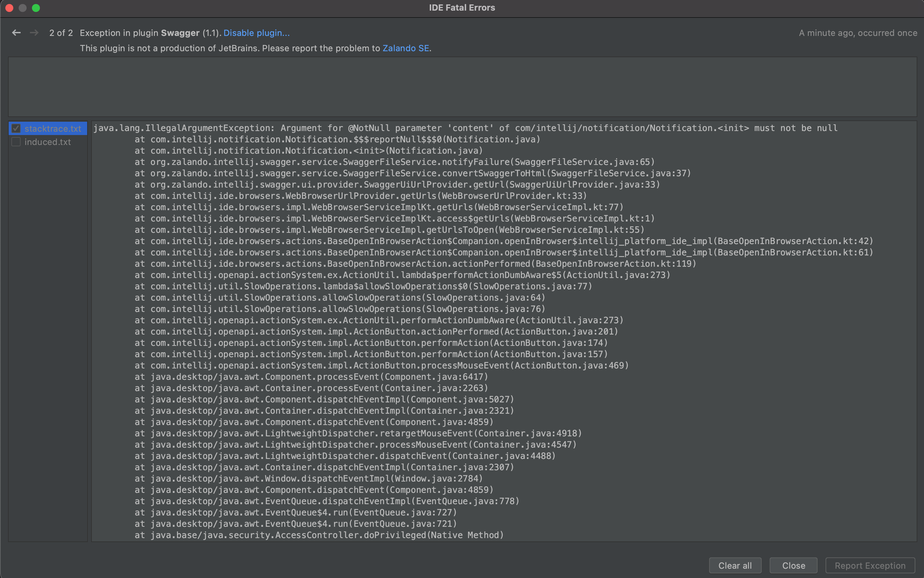Select the induced.txt attachment entry

[48, 142]
